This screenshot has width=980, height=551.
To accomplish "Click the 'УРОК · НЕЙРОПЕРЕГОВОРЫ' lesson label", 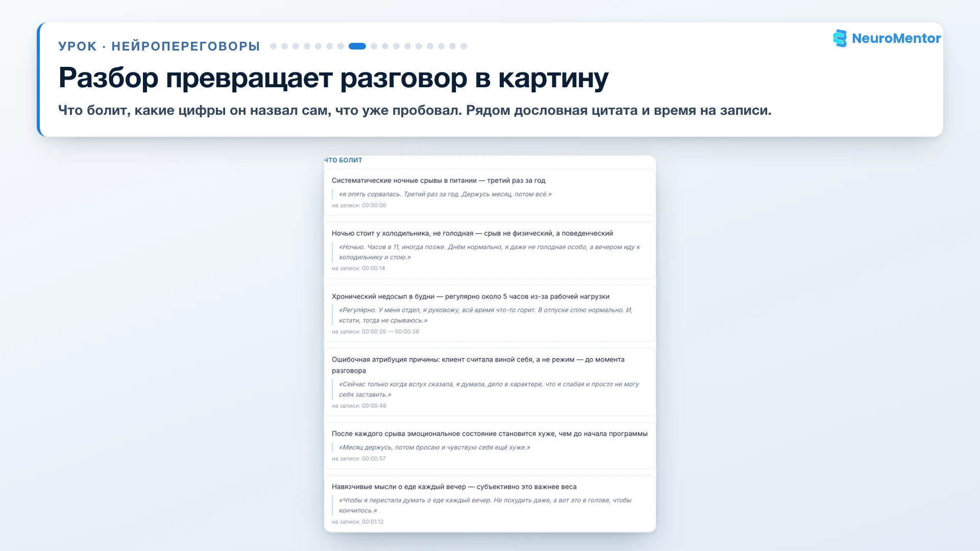I will pyautogui.click(x=159, y=46).
